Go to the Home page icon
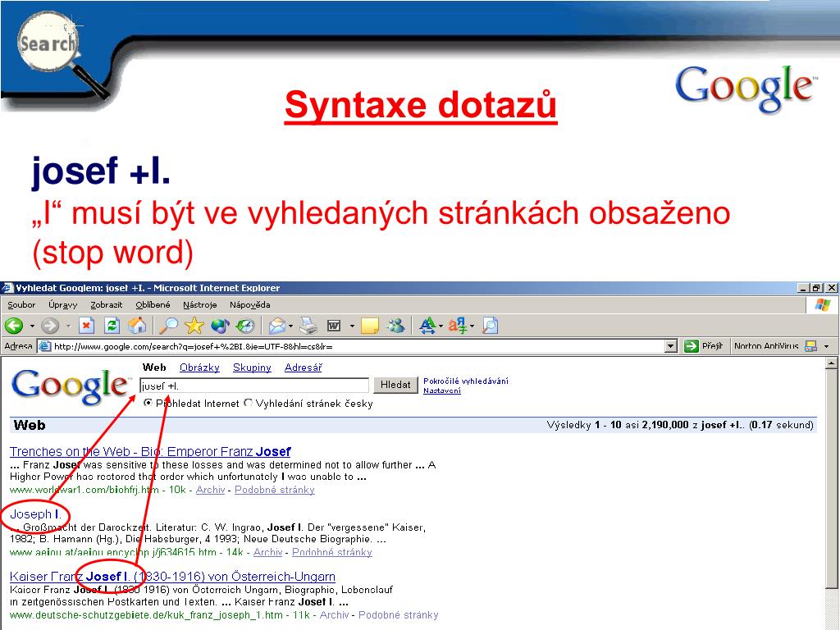Viewport: 840px width, 630px height. 137,325
